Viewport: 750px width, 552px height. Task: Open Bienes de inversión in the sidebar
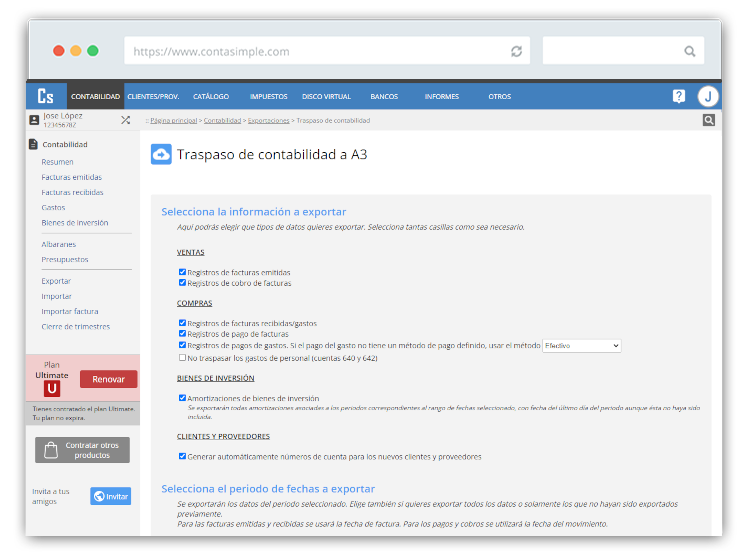click(x=75, y=222)
